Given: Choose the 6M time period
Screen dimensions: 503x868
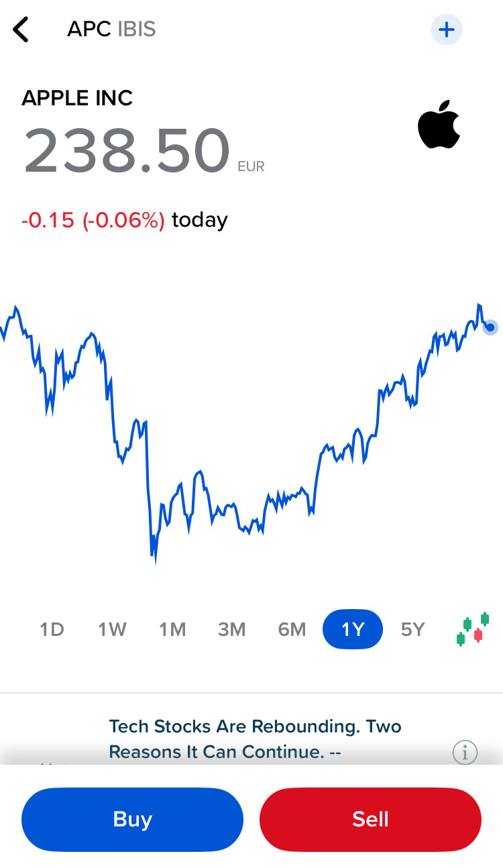Looking at the screenshot, I should (292, 630).
